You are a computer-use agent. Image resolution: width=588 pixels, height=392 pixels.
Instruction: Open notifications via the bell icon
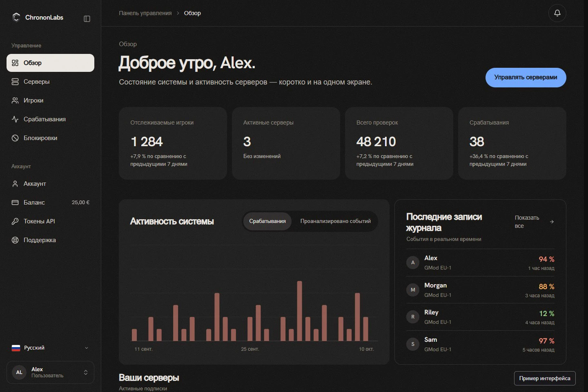pos(557,13)
